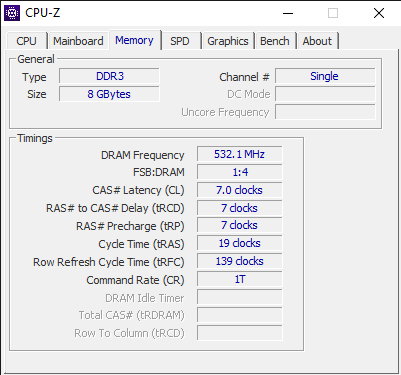Click the Timings group heading

[35, 138]
